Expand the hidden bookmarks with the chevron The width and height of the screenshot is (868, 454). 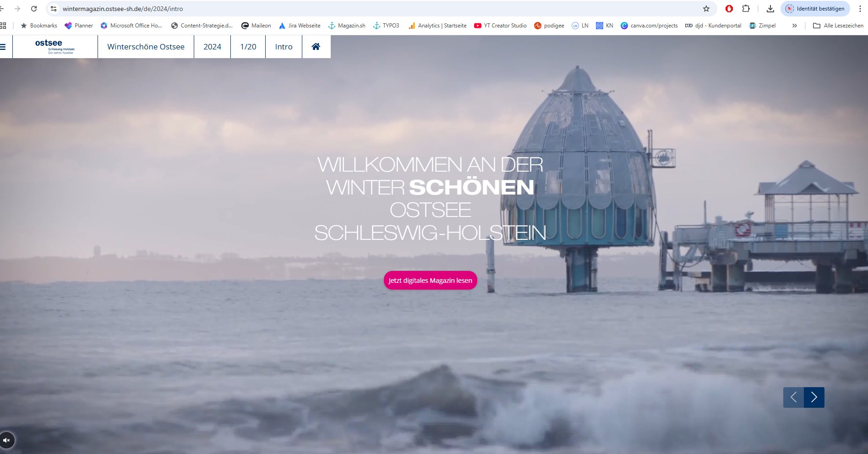point(794,26)
